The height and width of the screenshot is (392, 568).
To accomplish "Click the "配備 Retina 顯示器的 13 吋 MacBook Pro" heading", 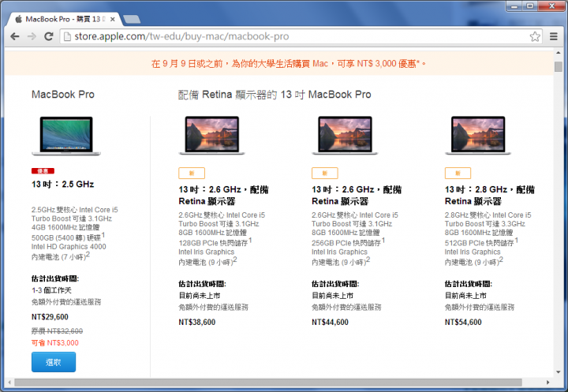I will 275,95.
